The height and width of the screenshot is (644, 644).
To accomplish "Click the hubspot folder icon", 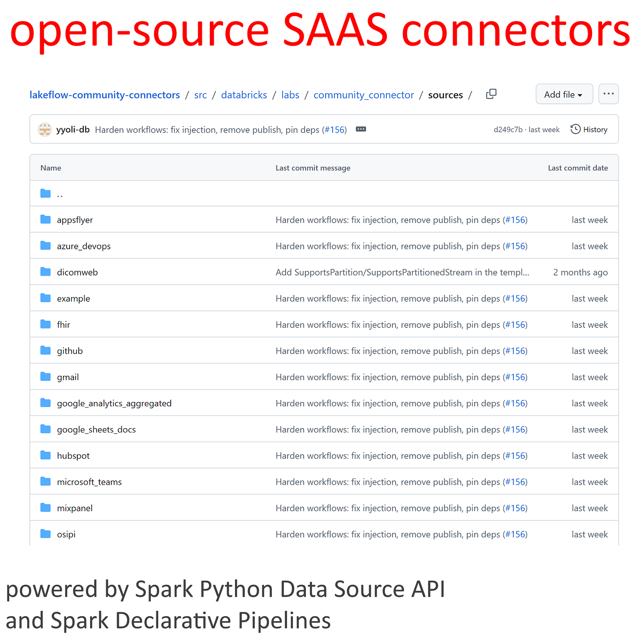I will coord(46,455).
